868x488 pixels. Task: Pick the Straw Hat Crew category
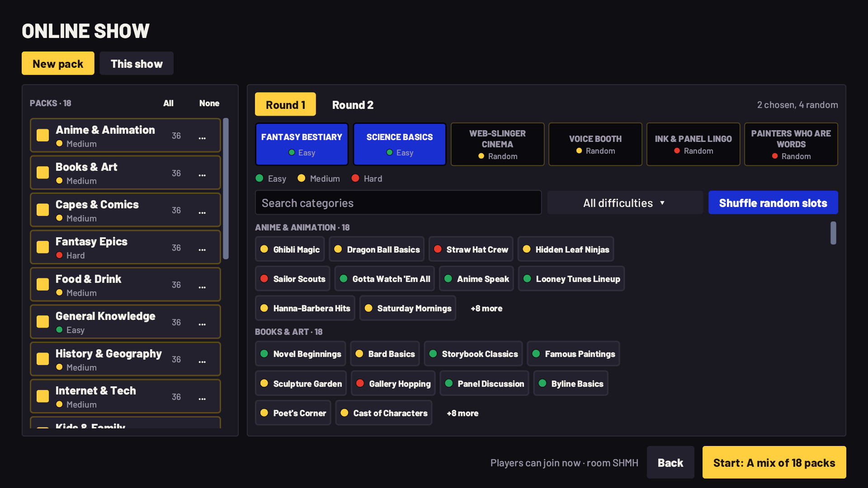click(471, 249)
